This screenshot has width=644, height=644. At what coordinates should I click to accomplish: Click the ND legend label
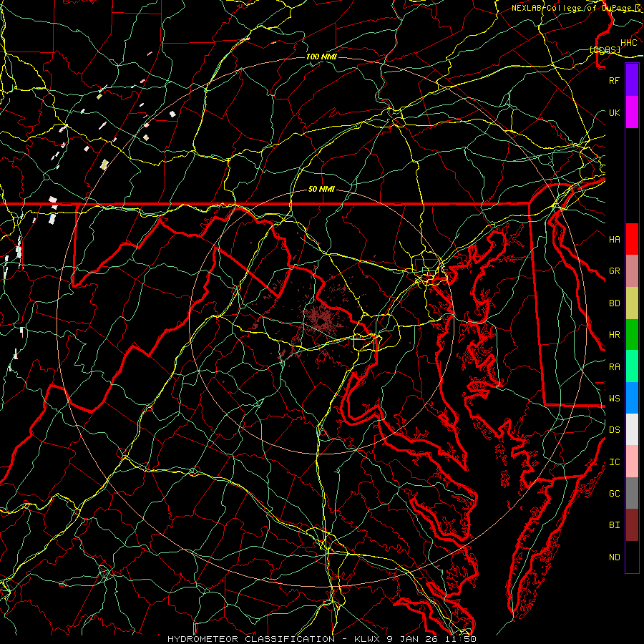pos(614,557)
